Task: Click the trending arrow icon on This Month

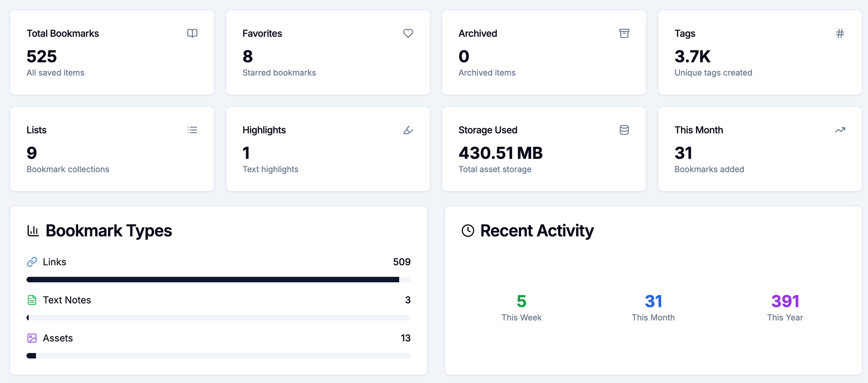Action: point(840,130)
